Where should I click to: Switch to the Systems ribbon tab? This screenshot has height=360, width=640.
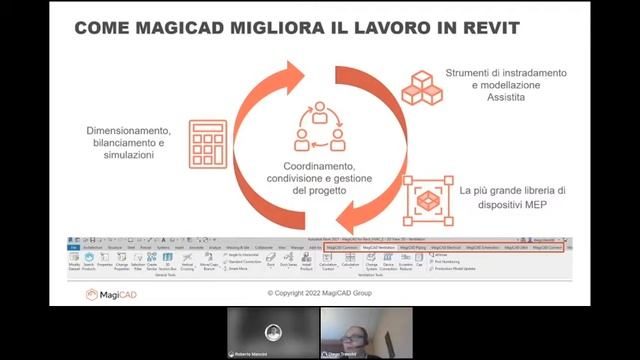[x=163, y=247]
